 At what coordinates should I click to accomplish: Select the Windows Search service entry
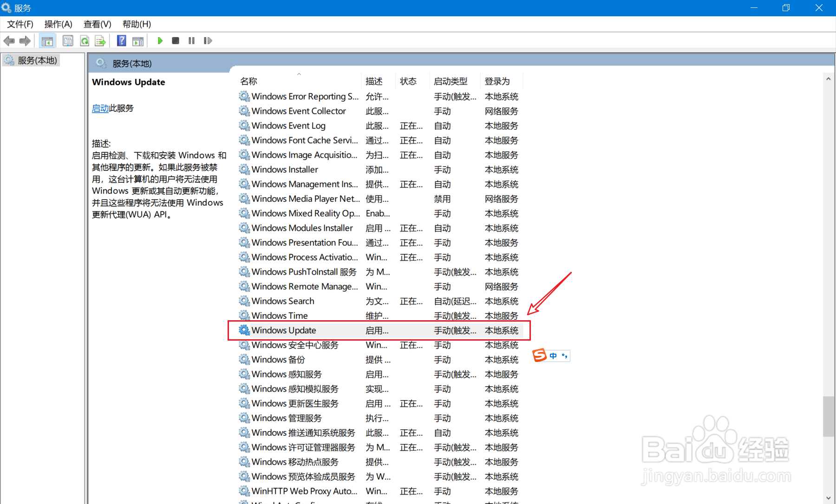(x=283, y=301)
